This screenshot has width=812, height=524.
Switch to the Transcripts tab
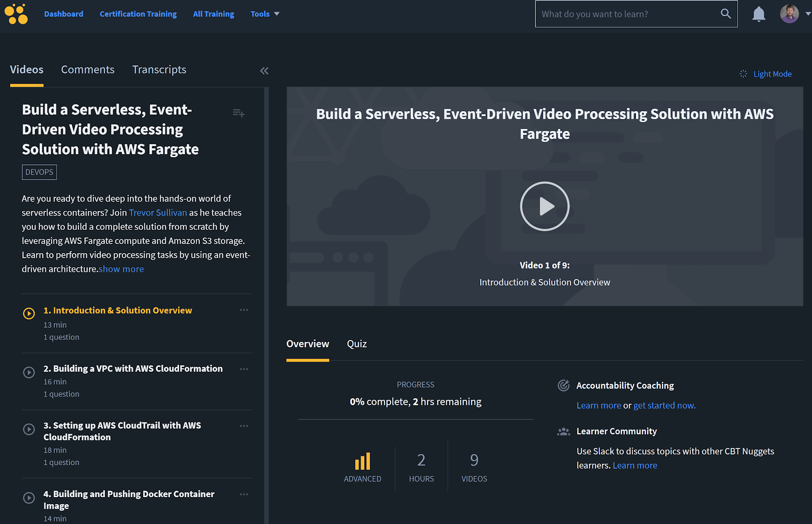159,70
